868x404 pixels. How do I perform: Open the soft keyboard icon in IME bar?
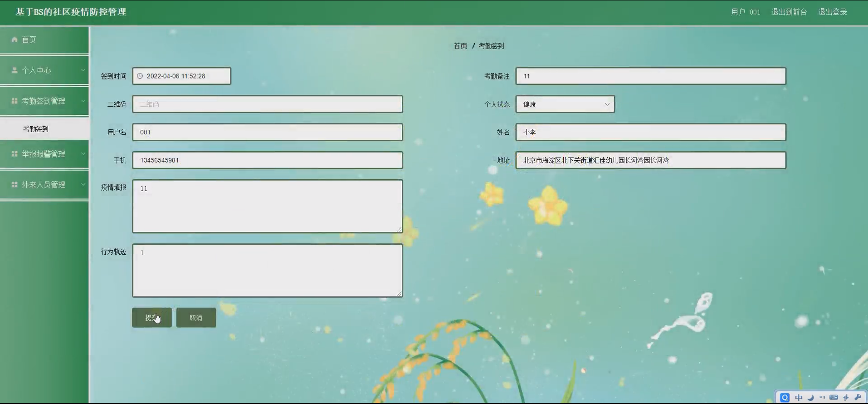pyautogui.click(x=834, y=398)
